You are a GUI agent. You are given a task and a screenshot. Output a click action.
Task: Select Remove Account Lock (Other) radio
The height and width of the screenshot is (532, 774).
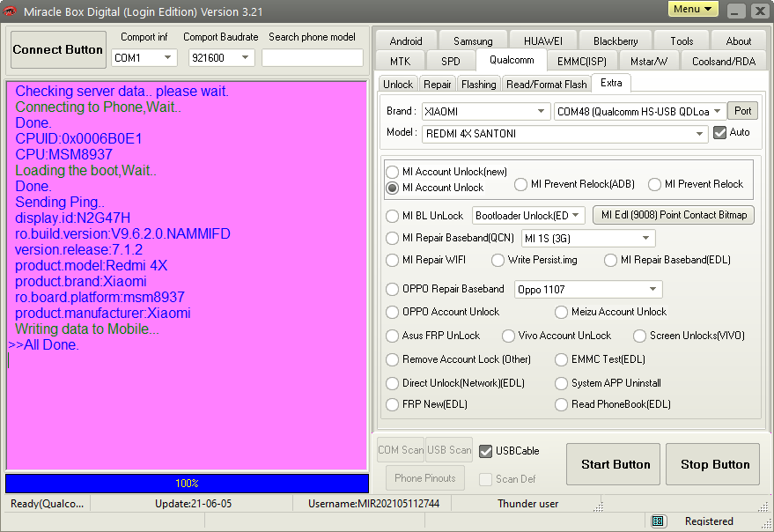393,359
